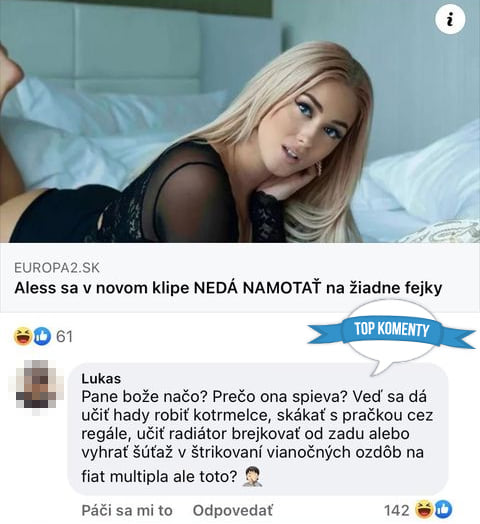Click the laughing reaction icon beside 61
The width and height of the screenshot is (480, 524).
point(23,336)
